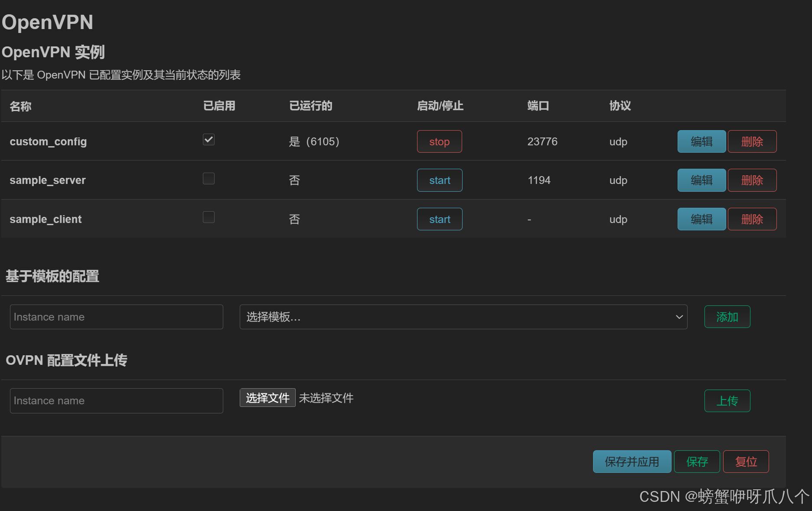This screenshot has height=511, width=812.
Task: Click the 保存 save button
Action: [697, 462]
